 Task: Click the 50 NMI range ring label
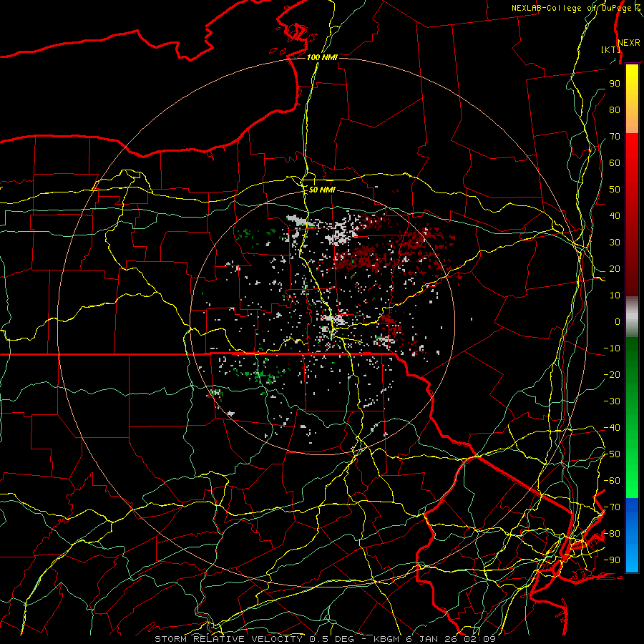(x=322, y=190)
